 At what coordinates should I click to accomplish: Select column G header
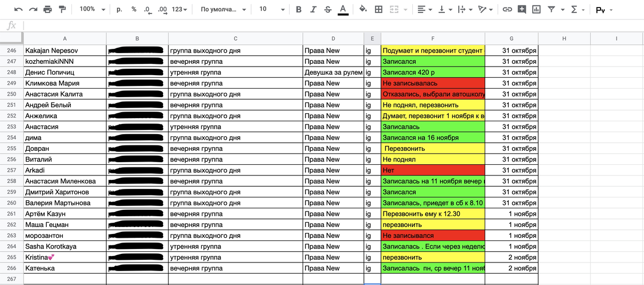tap(511, 38)
